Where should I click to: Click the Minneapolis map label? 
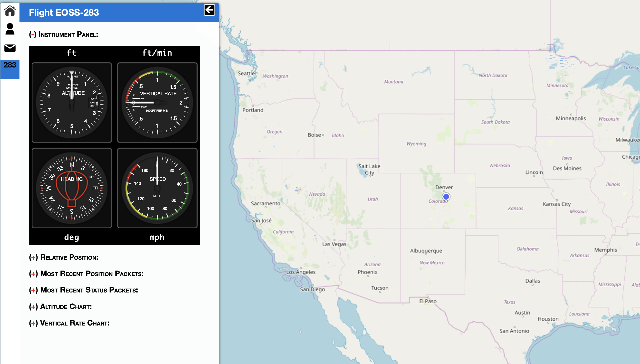point(571,119)
